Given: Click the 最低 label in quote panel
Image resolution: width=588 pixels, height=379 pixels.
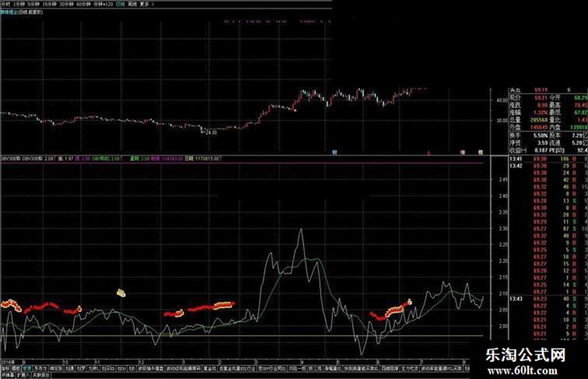Looking at the screenshot, I should 555,113.
